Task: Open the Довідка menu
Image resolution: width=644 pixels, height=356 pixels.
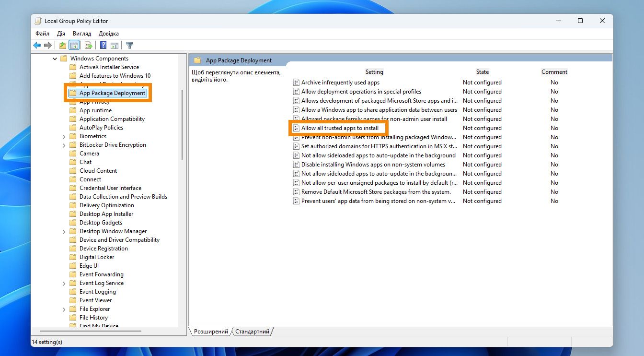Action: (x=109, y=34)
